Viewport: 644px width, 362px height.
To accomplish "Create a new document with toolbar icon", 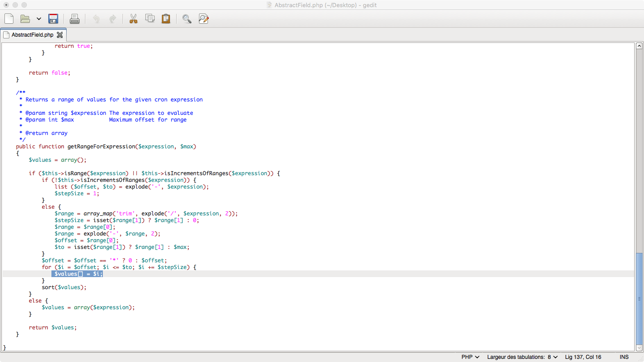I will coord(9,19).
